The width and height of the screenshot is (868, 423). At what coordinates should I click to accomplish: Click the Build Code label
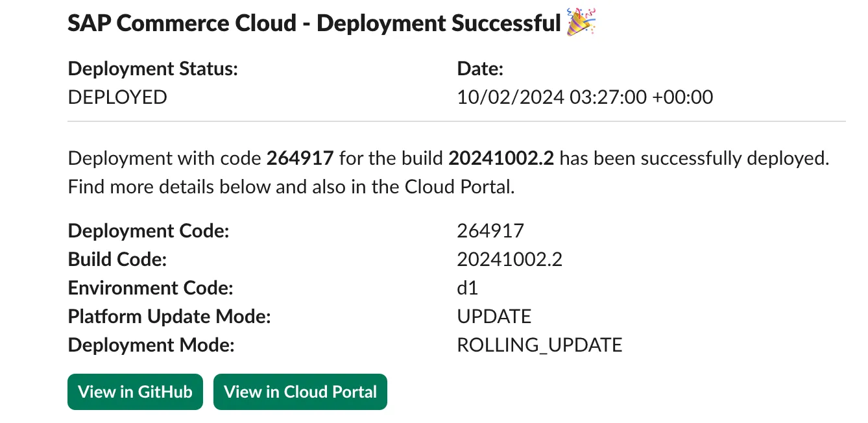117,260
